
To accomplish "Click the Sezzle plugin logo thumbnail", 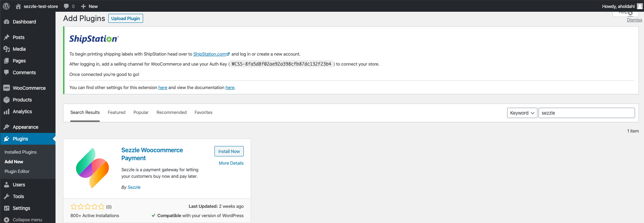I will [92, 168].
